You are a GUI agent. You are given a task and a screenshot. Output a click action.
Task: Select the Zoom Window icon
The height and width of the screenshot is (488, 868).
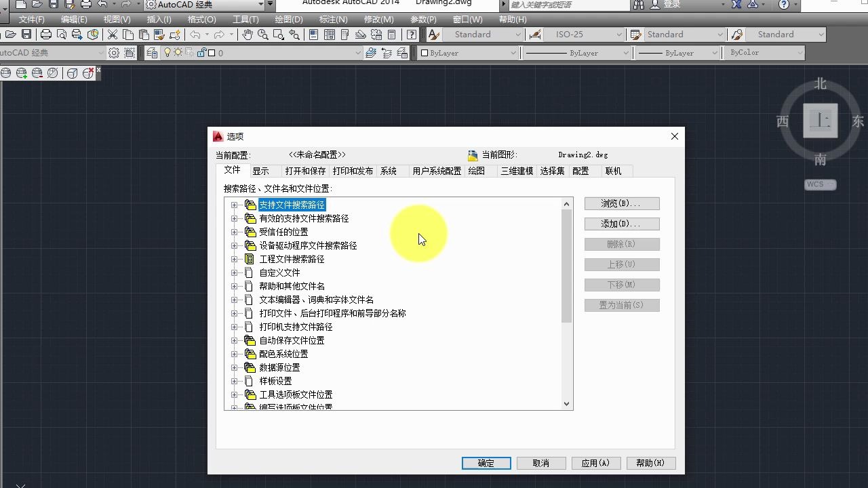pos(279,35)
